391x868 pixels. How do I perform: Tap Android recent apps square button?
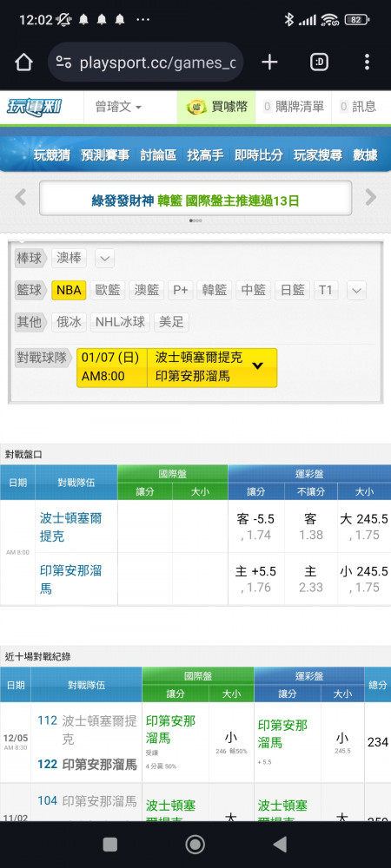tap(110, 845)
